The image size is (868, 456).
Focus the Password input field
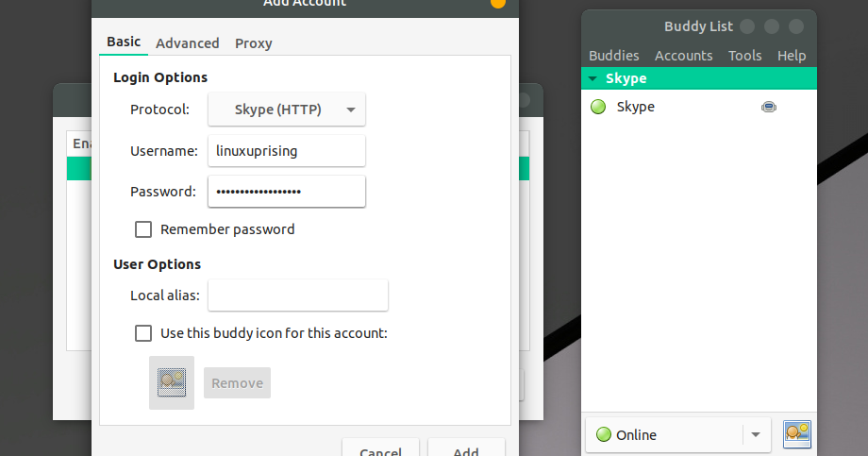point(287,191)
